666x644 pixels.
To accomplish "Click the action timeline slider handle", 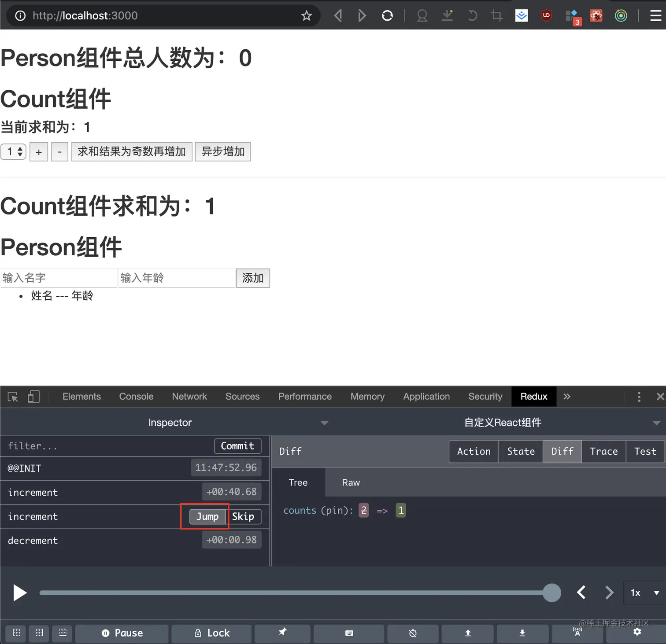I will point(551,592).
